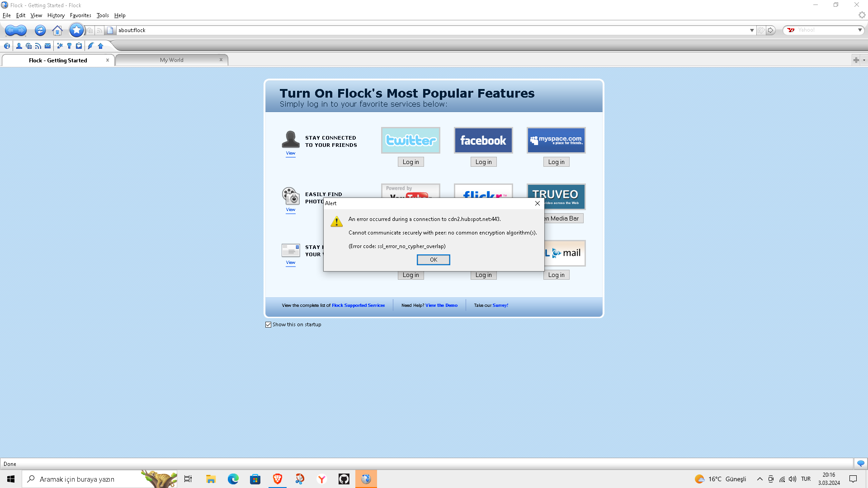Expand the address bar history dropdown
The image size is (868, 488).
click(752, 30)
